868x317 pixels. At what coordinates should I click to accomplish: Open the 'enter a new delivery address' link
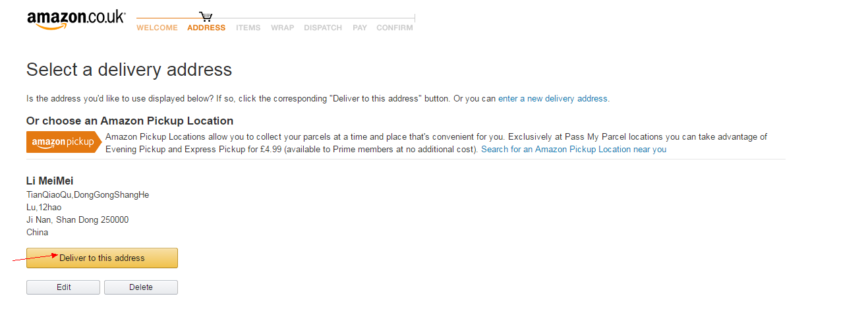[553, 99]
